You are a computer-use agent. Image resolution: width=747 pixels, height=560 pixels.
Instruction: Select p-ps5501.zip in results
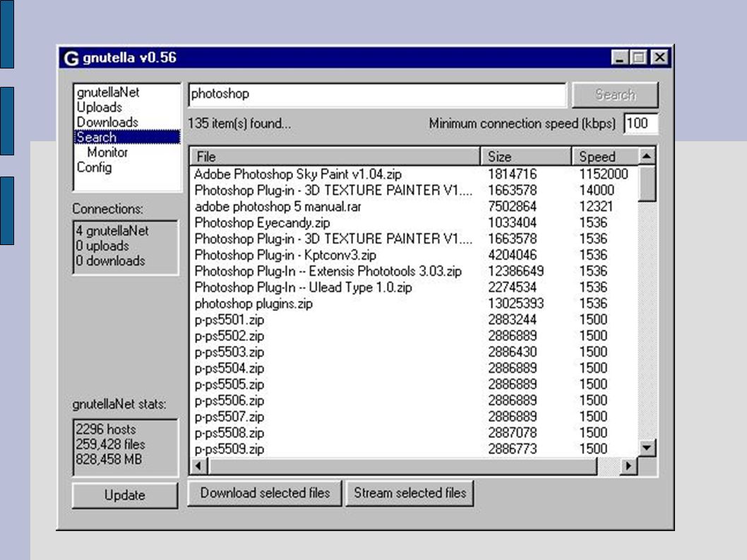229,320
